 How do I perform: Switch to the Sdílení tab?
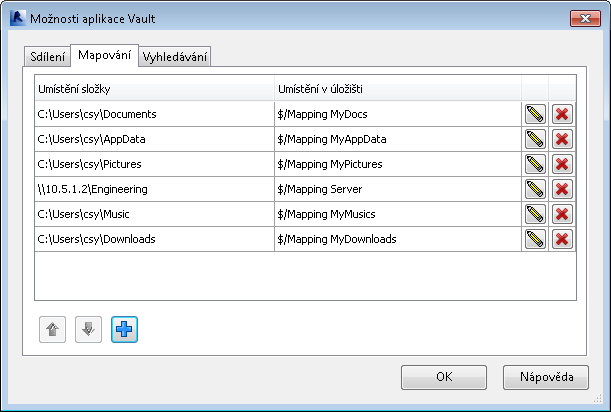point(47,57)
